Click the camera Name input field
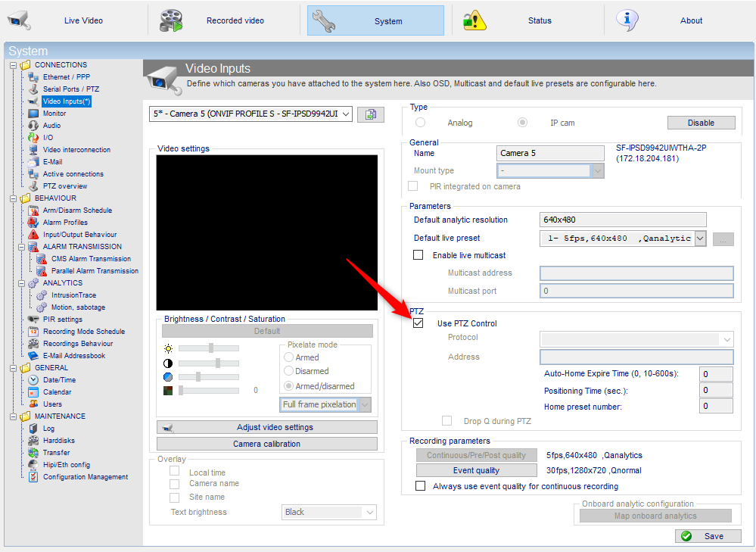This screenshot has height=552, width=756. (x=550, y=153)
